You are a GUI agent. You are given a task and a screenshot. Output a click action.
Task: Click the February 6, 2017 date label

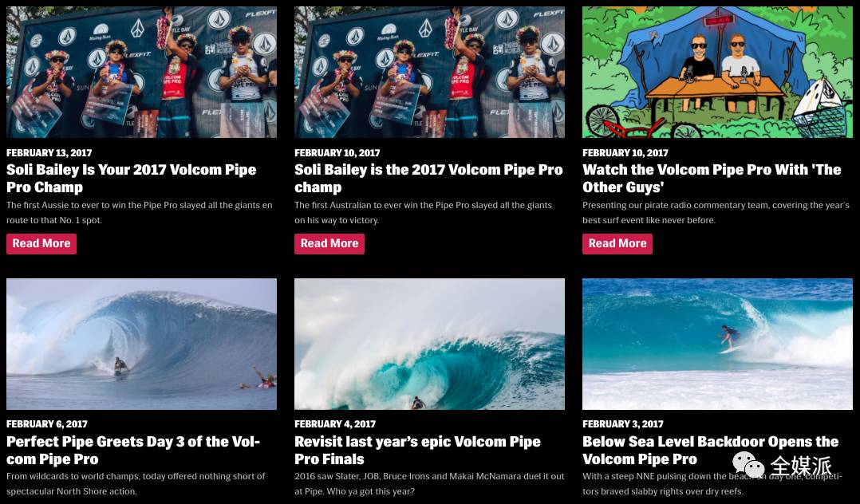[x=47, y=424]
